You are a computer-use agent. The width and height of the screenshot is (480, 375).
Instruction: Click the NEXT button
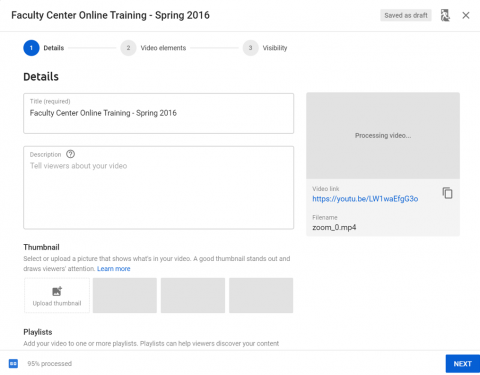(x=463, y=364)
